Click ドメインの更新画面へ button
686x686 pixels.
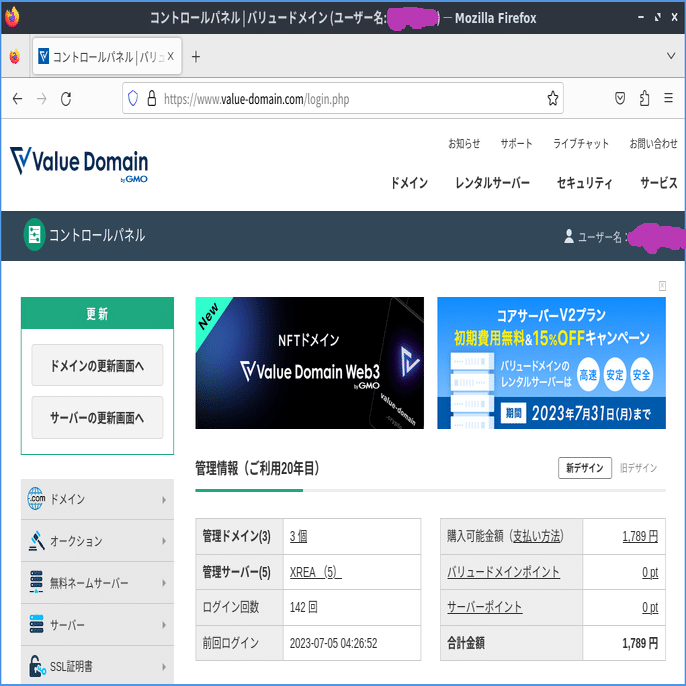point(97,365)
